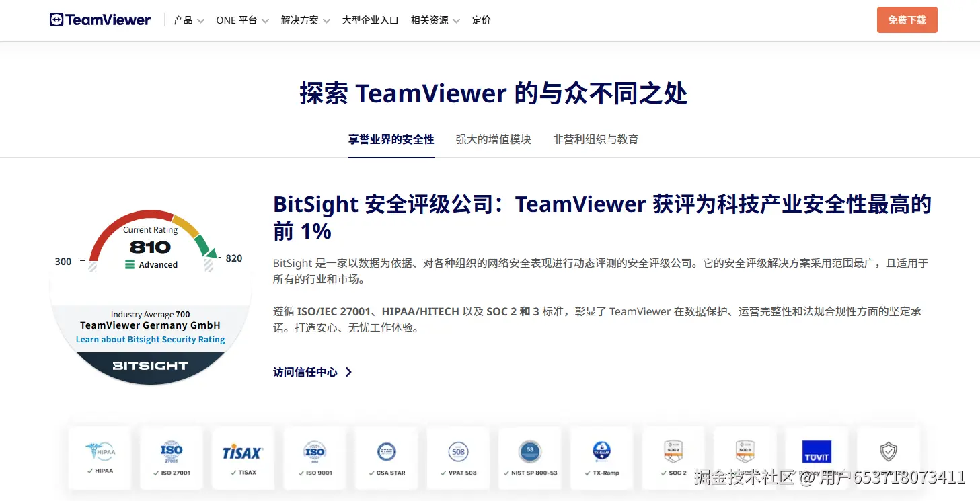Open the TÜVIT certification badge
This screenshot has width=980, height=501.
pos(817,457)
